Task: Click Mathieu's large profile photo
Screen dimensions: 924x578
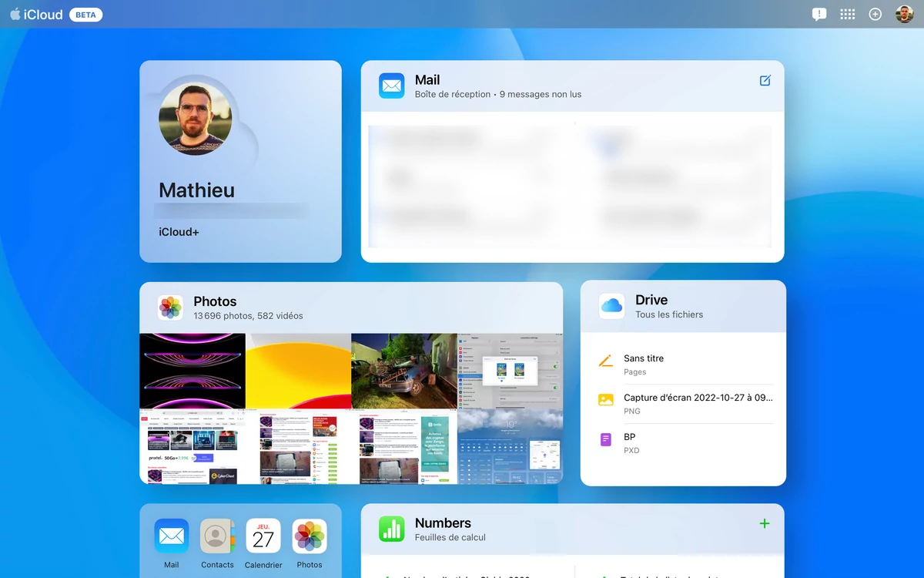Action: 196,119
